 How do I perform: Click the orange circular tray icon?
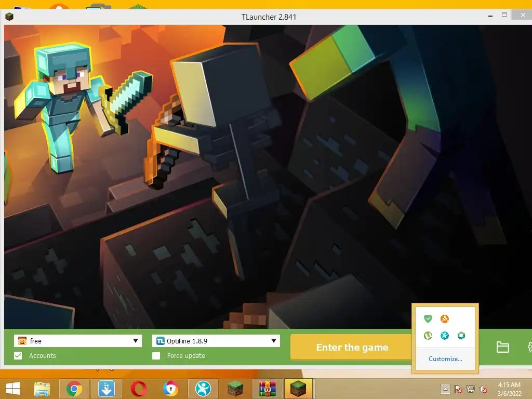click(x=445, y=318)
